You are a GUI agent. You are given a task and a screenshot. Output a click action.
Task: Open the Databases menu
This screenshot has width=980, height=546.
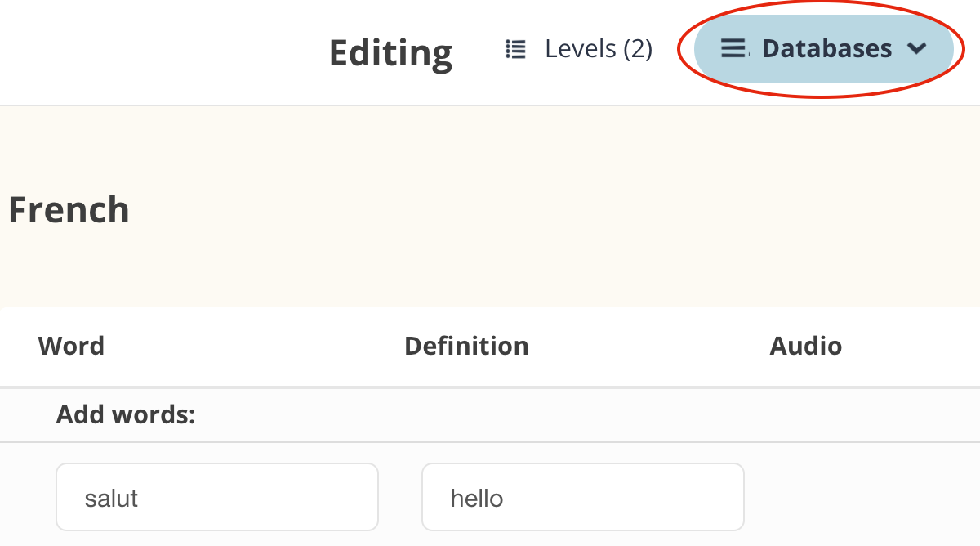(x=826, y=49)
